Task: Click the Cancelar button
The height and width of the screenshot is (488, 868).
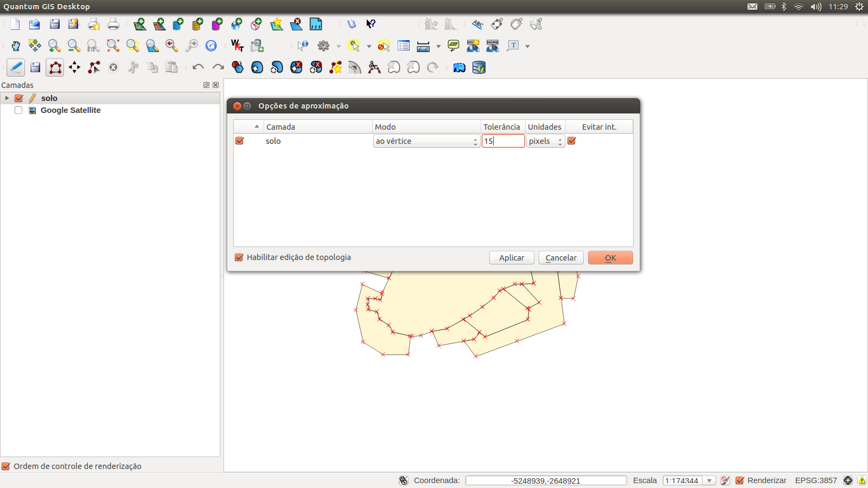Action: 561,258
